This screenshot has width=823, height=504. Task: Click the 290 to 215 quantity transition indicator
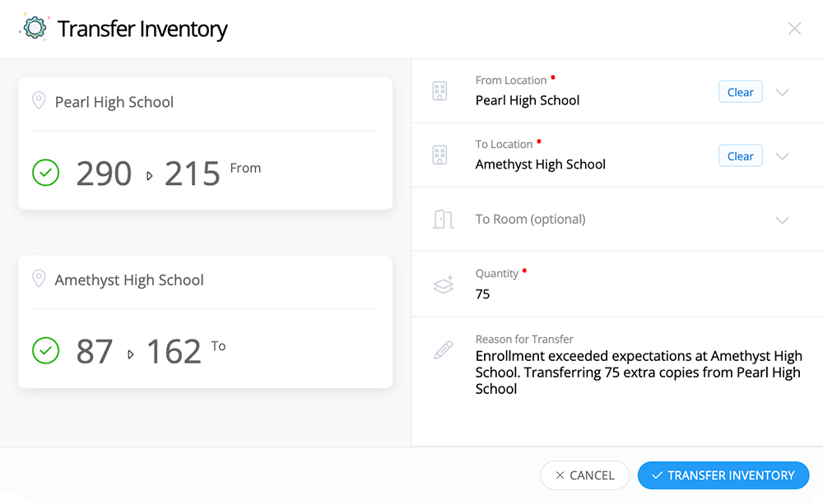[x=148, y=173]
